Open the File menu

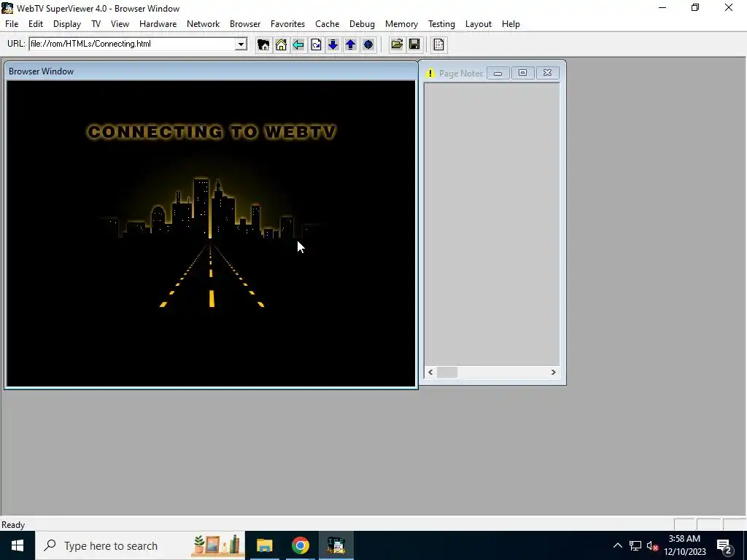pyautogui.click(x=12, y=24)
